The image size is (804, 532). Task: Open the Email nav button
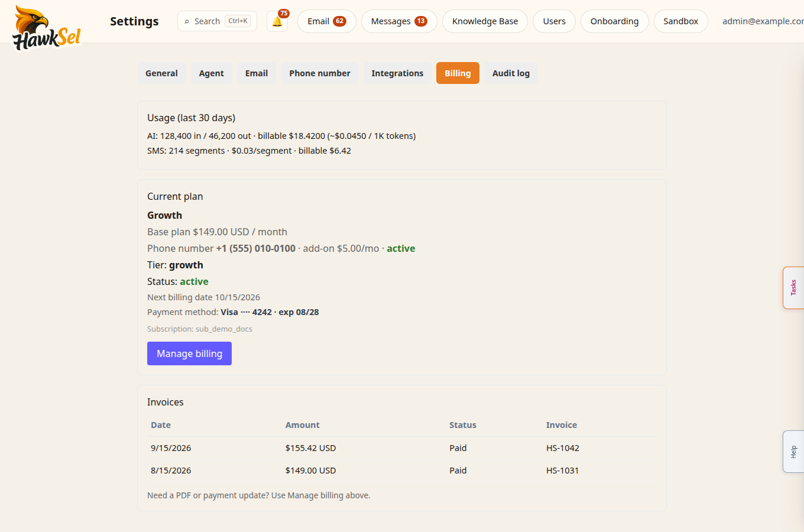(x=326, y=21)
